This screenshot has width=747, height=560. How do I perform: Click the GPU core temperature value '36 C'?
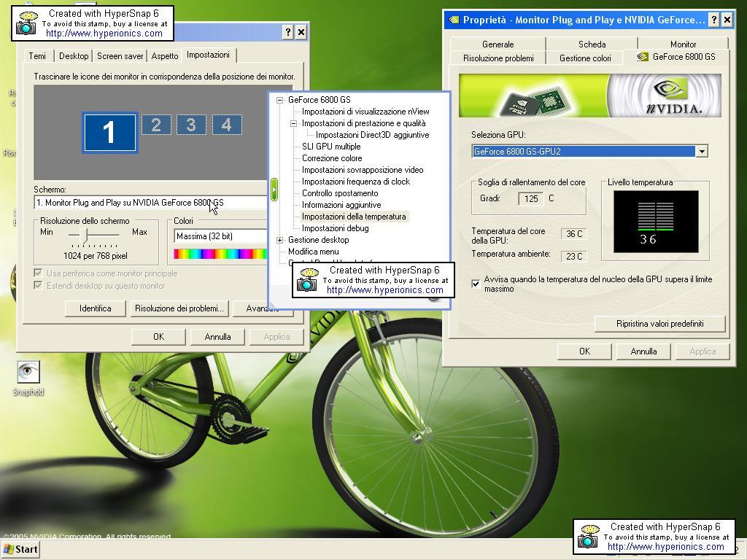[573, 234]
